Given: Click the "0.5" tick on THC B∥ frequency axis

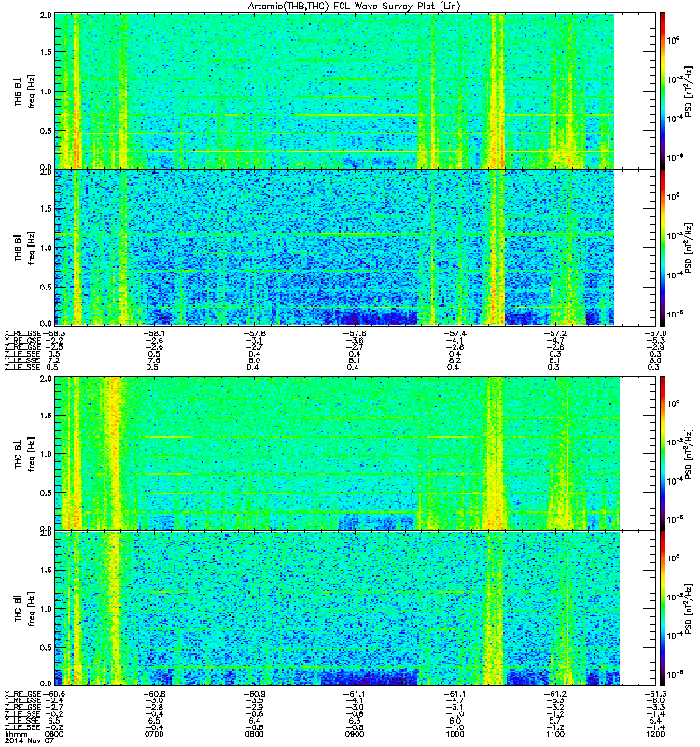Looking at the screenshot, I should point(46,647).
